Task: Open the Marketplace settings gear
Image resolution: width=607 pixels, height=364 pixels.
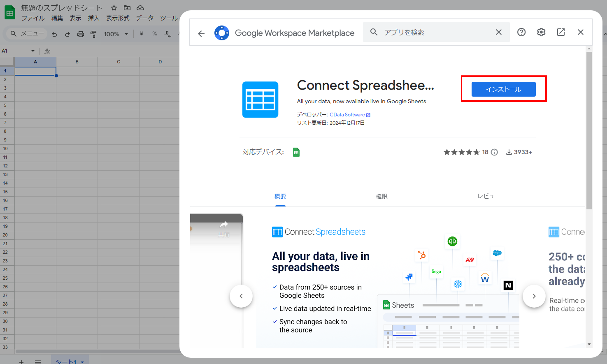Action: [541, 32]
